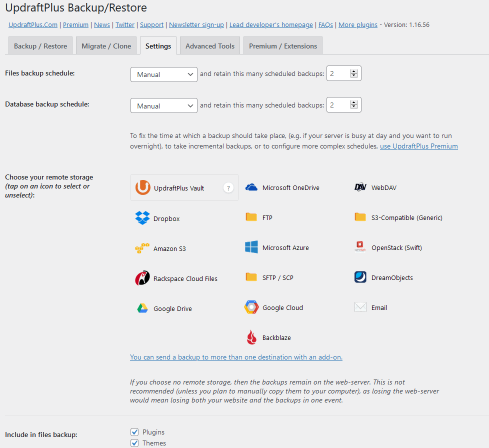Uncheck Plugins from files backup
This screenshot has height=448, width=489.
(134, 431)
